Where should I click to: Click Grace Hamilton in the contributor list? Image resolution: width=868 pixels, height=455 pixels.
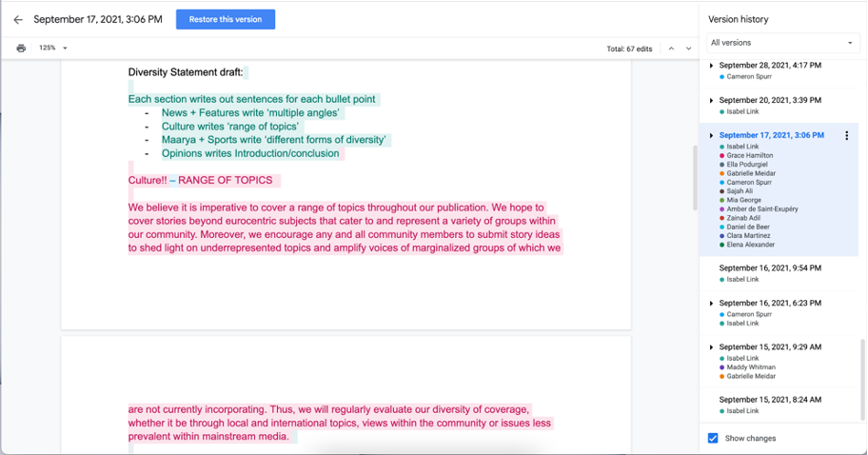(750, 155)
